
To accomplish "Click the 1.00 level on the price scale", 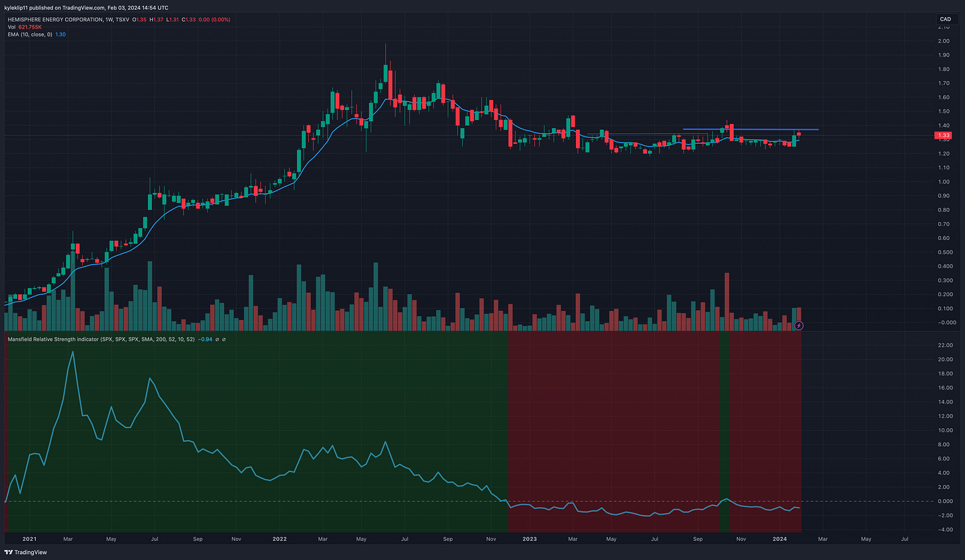I will click(x=943, y=182).
